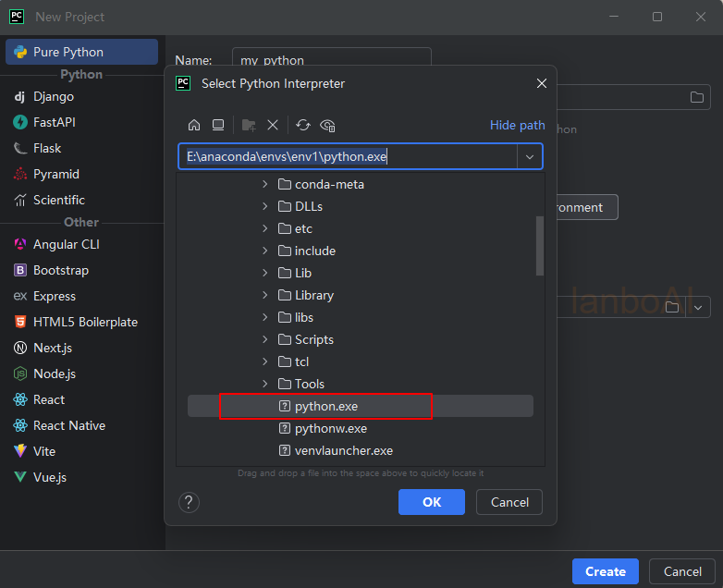The height and width of the screenshot is (588, 723).
Task: Expand the conda-meta folder
Action: coord(264,184)
